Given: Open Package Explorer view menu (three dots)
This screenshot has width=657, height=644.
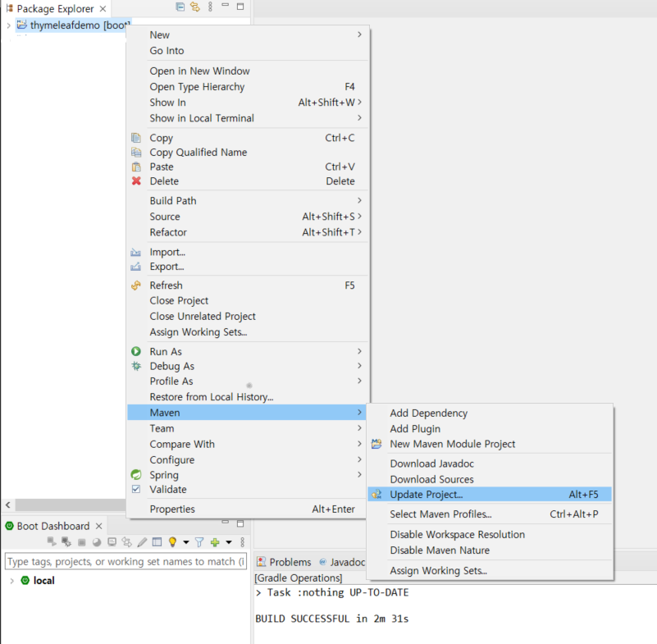Looking at the screenshot, I should click(x=210, y=7).
